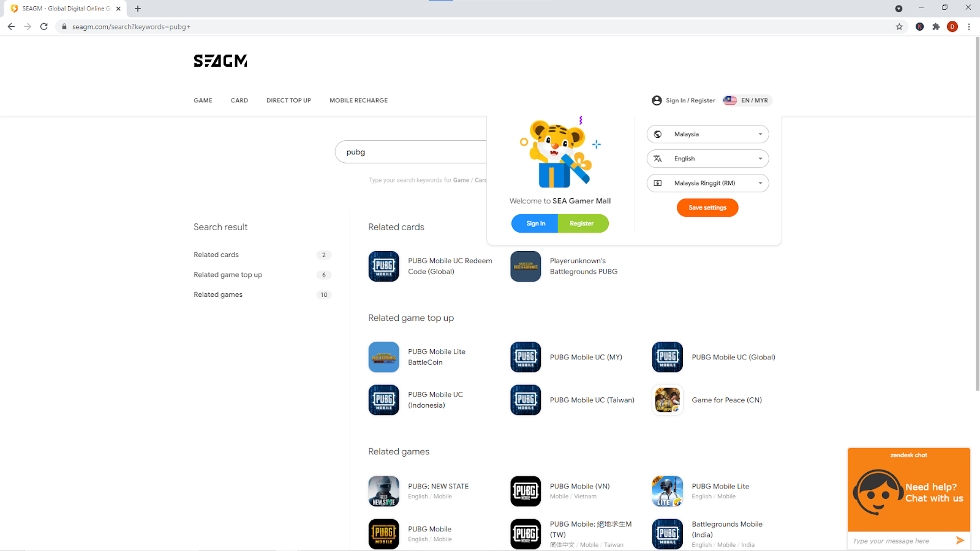The image size is (980, 551).
Task: Expand the Malaysia country dropdown
Action: [707, 134]
